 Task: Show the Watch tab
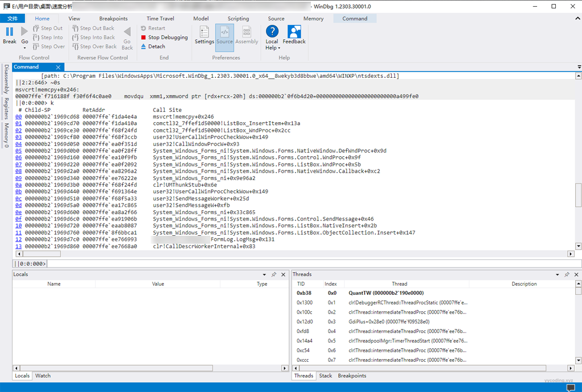click(x=43, y=376)
